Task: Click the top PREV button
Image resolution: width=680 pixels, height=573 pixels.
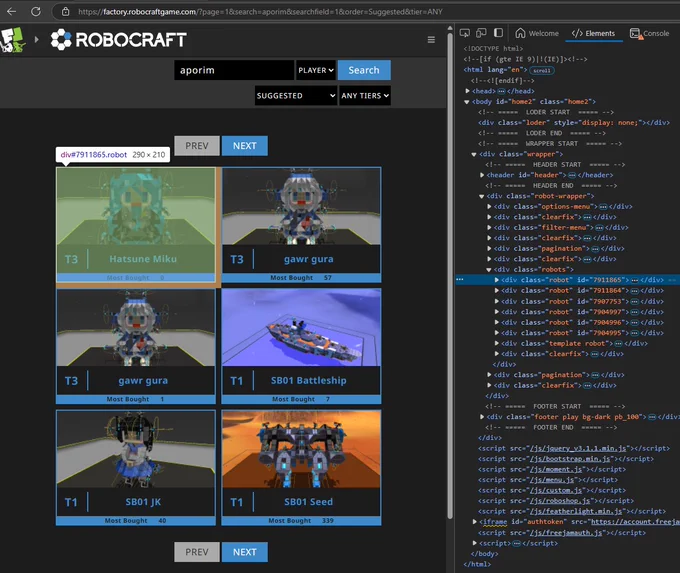Action: pos(197,146)
